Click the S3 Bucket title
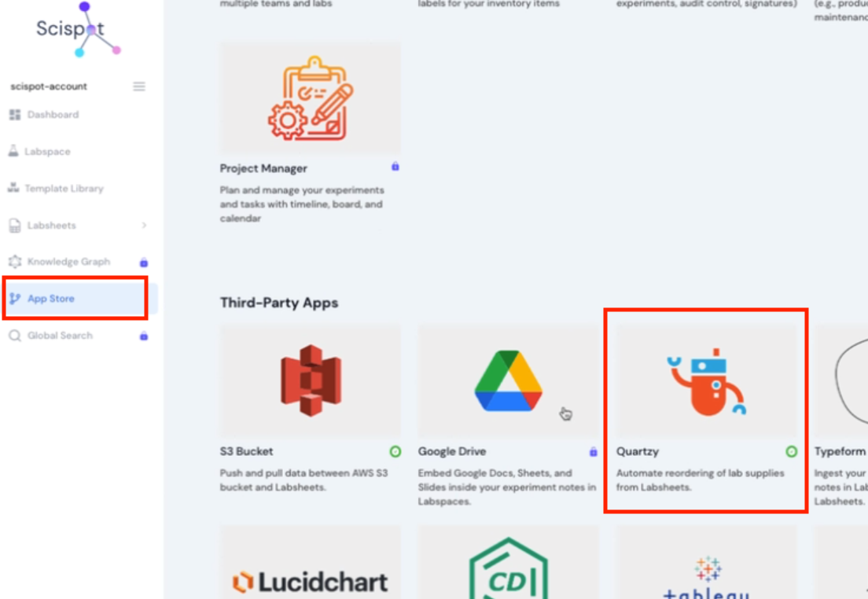Image resolution: width=868 pixels, height=599 pixels. (246, 451)
